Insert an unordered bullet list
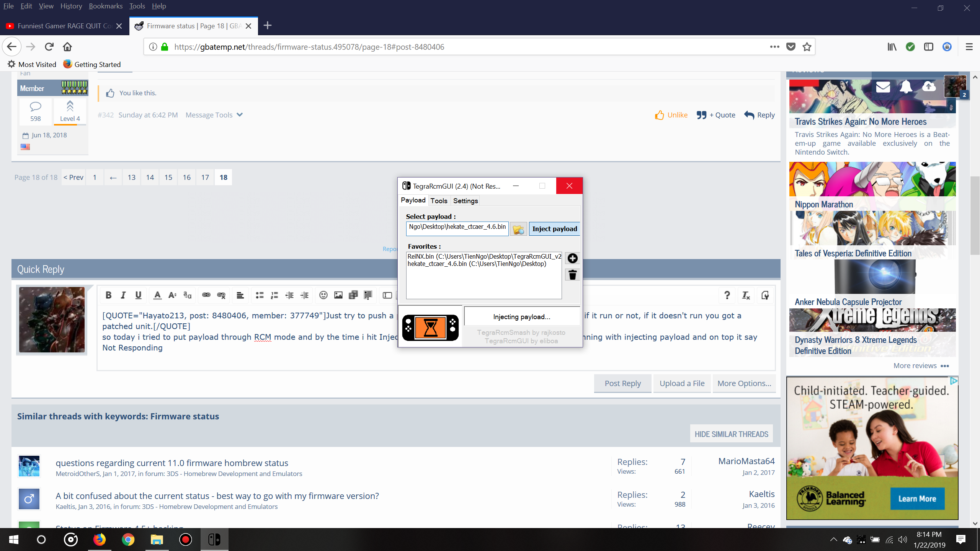The height and width of the screenshot is (551, 980). 260,295
